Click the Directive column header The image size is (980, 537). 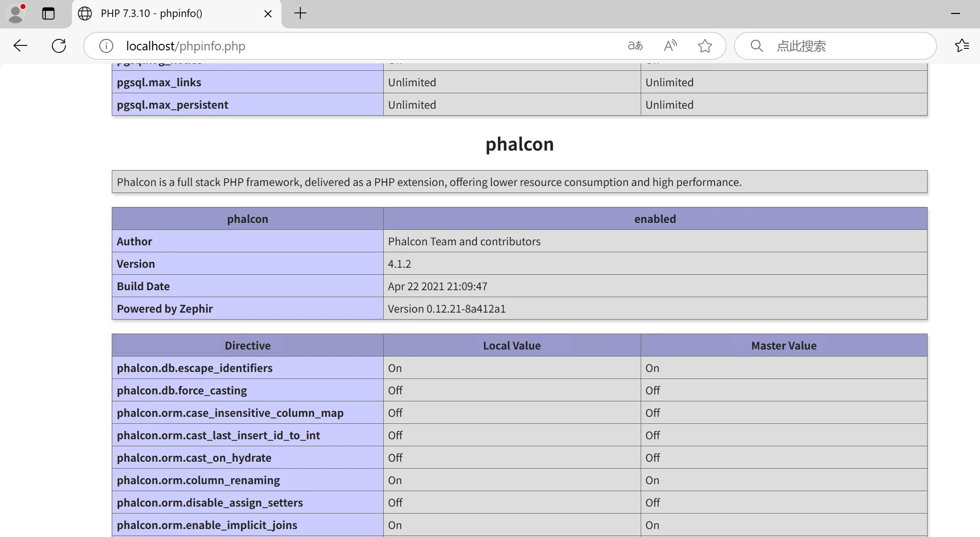[247, 346]
